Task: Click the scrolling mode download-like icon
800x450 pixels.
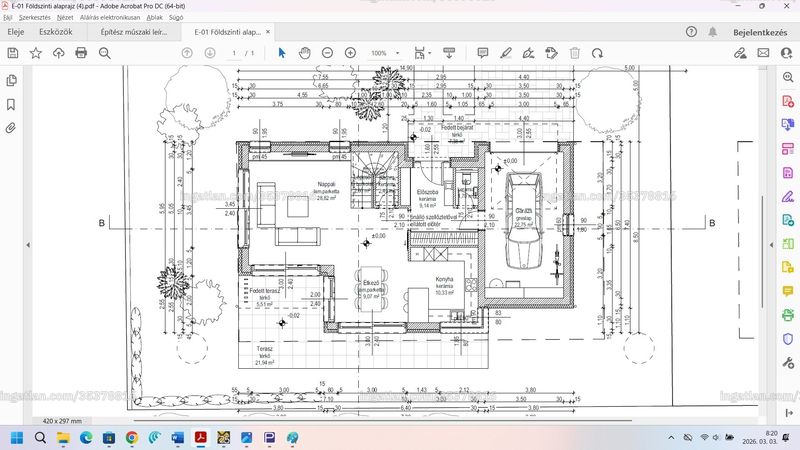Action: pos(449,53)
